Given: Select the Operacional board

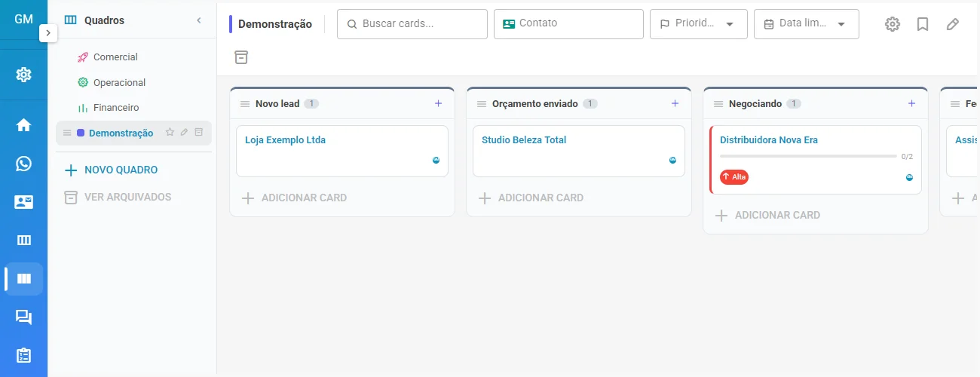Looking at the screenshot, I should (119, 82).
